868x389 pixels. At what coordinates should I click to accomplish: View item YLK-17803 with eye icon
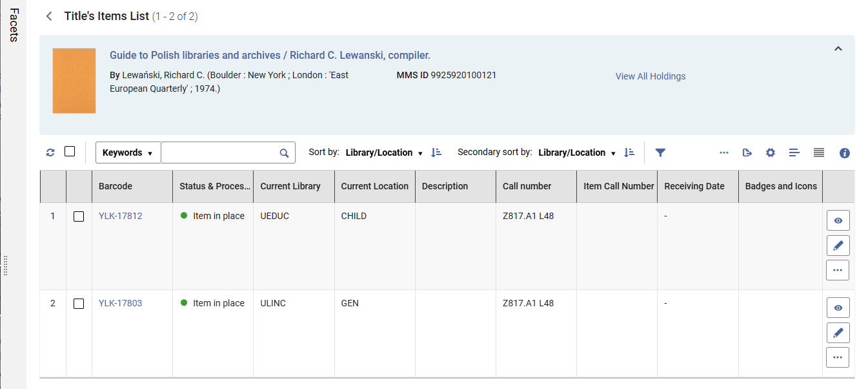pos(838,308)
